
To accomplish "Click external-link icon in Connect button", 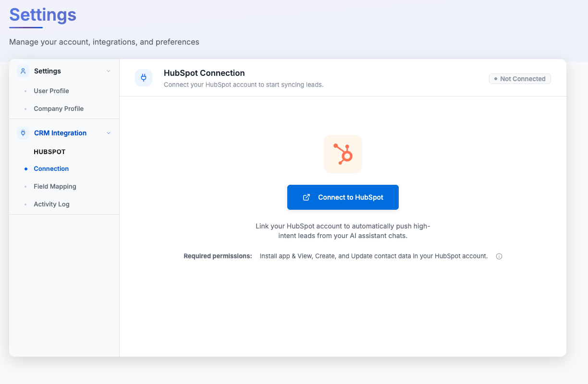I will click(x=306, y=197).
